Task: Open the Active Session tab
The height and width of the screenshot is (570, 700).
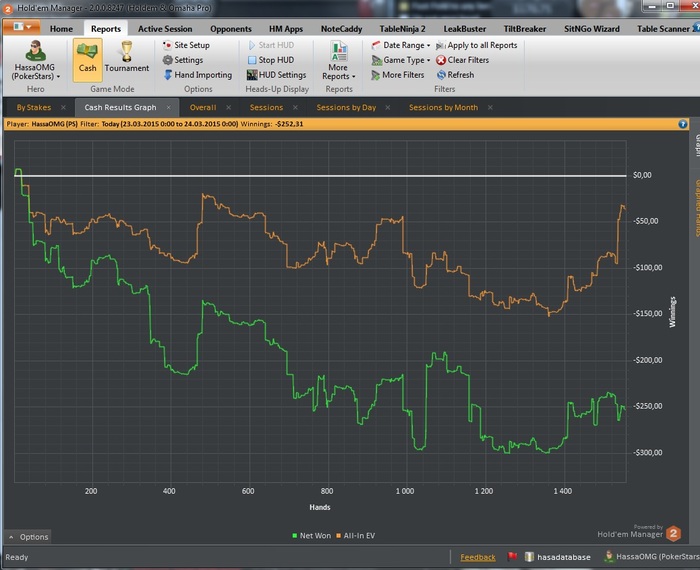Action: [x=165, y=29]
